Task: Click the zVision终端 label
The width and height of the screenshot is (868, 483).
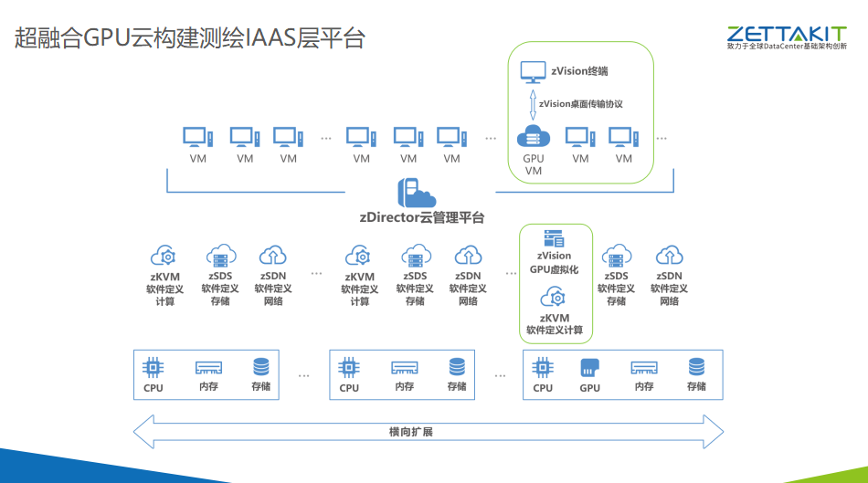Action: tap(579, 71)
